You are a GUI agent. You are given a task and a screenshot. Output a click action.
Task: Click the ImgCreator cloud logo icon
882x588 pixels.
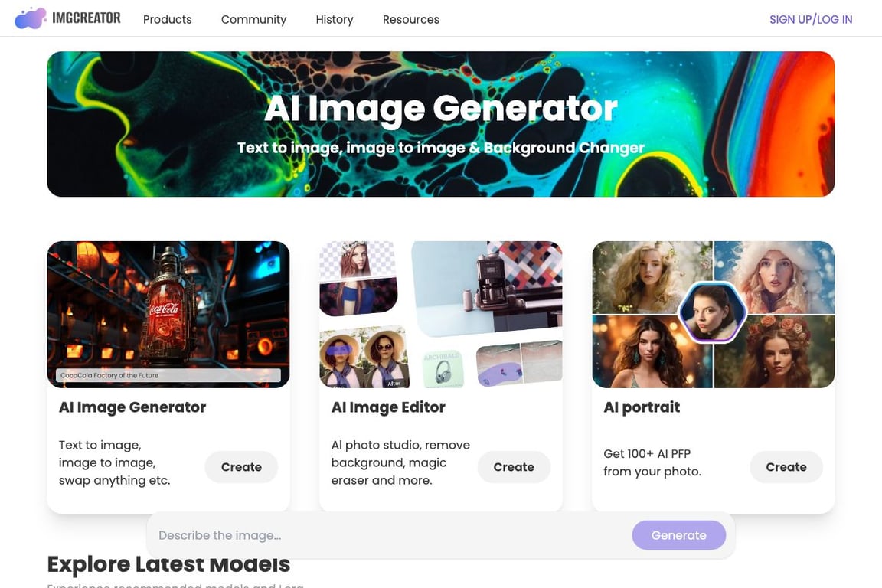(x=31, y=18)
